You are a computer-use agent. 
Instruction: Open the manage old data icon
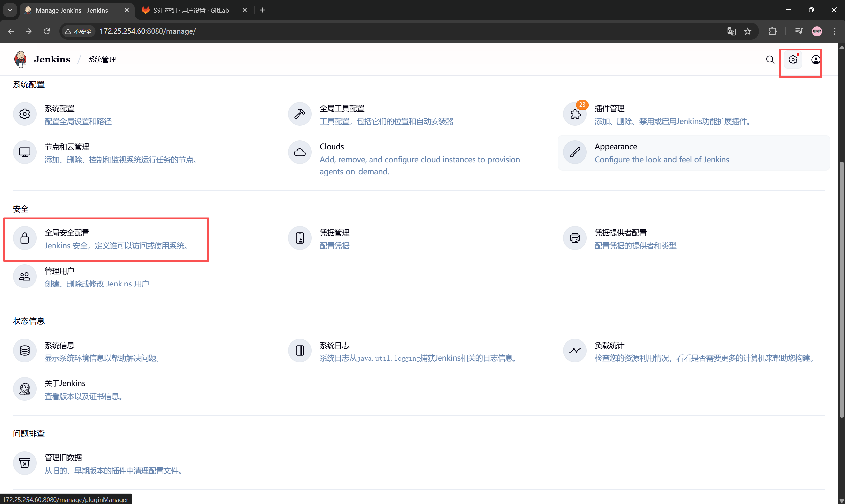click(25, 463)
